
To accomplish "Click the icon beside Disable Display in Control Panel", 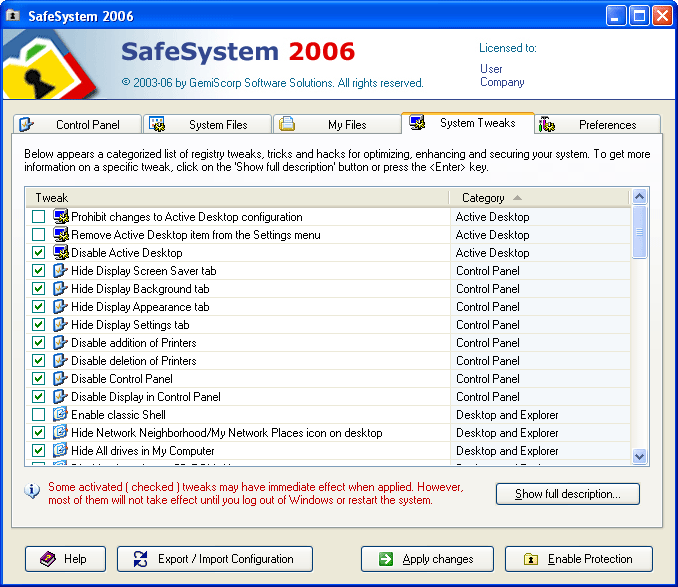I will [x=60, y=396].
